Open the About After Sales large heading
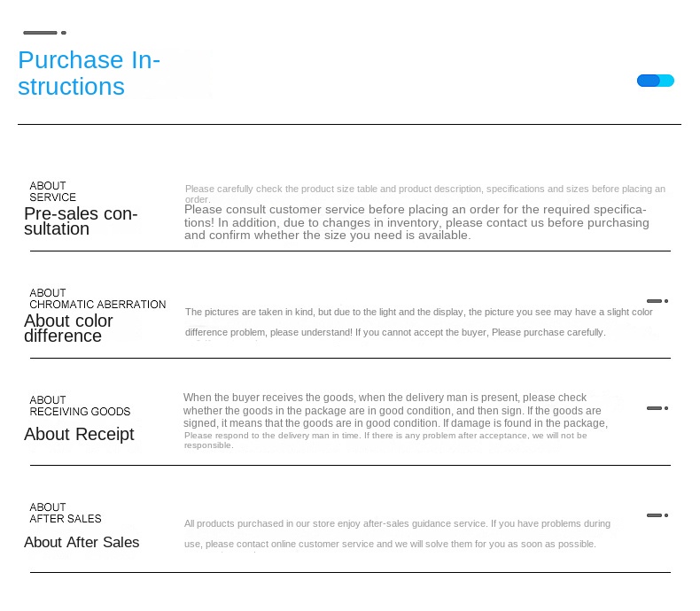The width and height of the screenshot is (700, 611). pyautogui.click(x=82, y=542)
